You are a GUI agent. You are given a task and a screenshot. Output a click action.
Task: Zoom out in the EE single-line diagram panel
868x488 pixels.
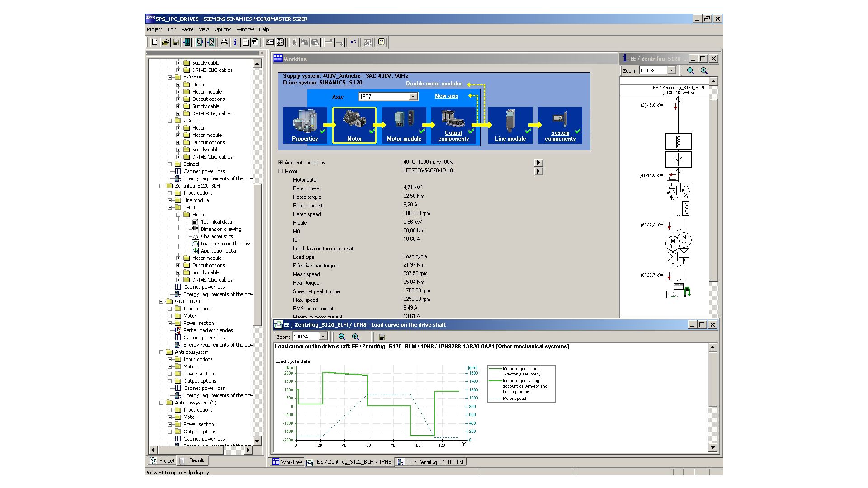[x=690, y=70]
